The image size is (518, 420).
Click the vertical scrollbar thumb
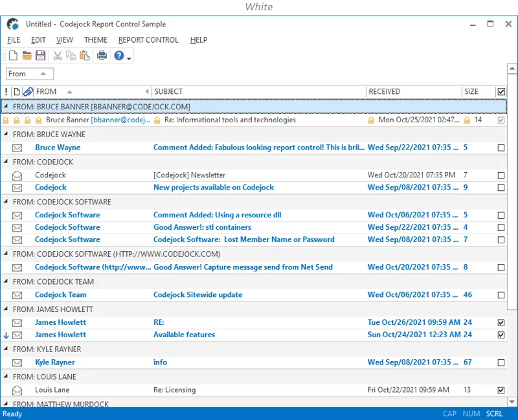[x=512, y=192]
